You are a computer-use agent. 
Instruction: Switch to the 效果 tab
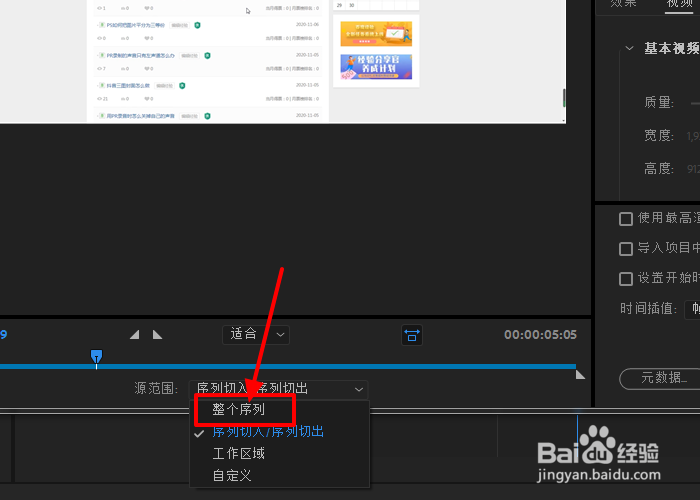623,4
